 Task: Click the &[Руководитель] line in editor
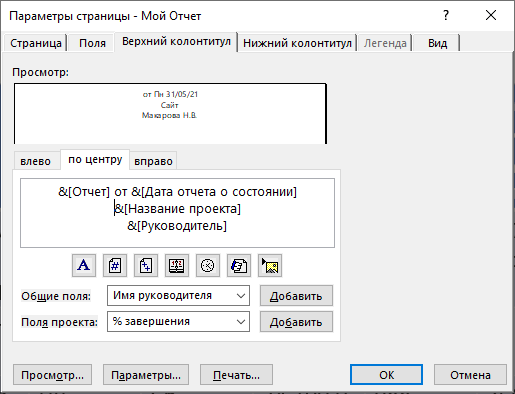coord(177,226)
